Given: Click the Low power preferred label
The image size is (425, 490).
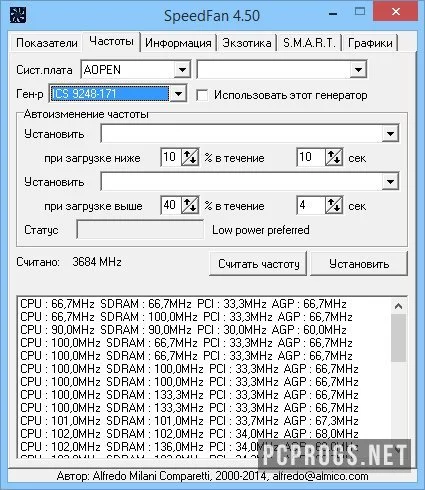Looking at the screenshot, I should [261, 230].
